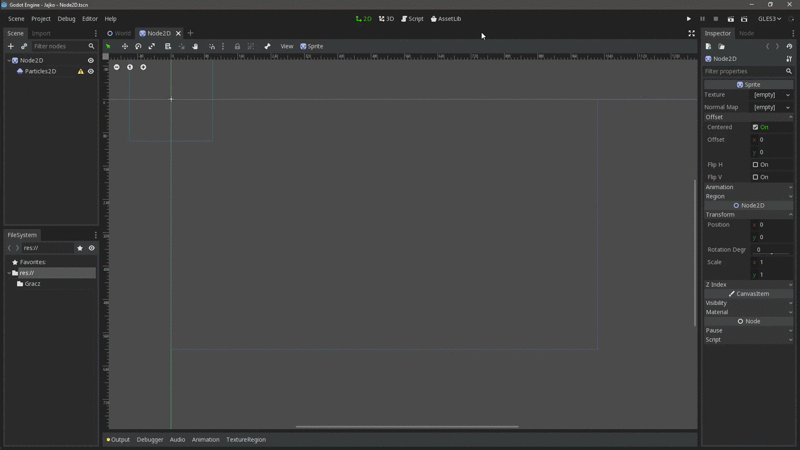Open the Texture [empty] dropdown
Image resolution: width=800 pixels, height=450 pixels.
pyautogui.click(x=771, y=95)
